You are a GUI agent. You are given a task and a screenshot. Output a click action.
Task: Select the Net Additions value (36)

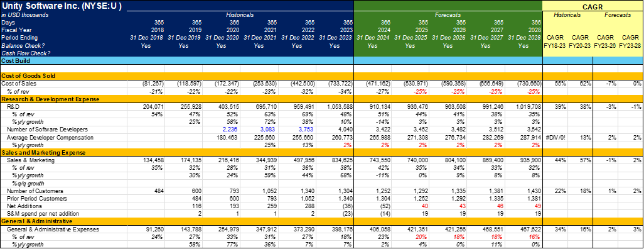pyautogui.click(x=348, y=206)
